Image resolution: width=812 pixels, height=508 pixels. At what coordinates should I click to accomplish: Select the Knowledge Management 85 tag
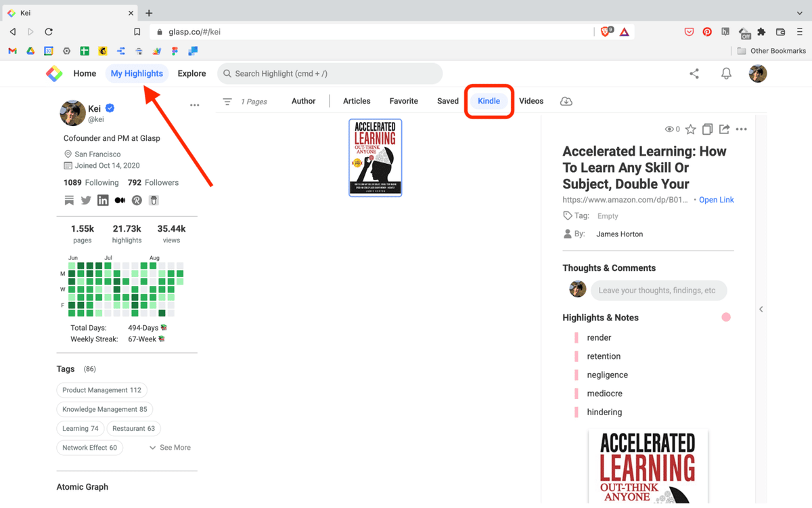(x=105, y=409)
